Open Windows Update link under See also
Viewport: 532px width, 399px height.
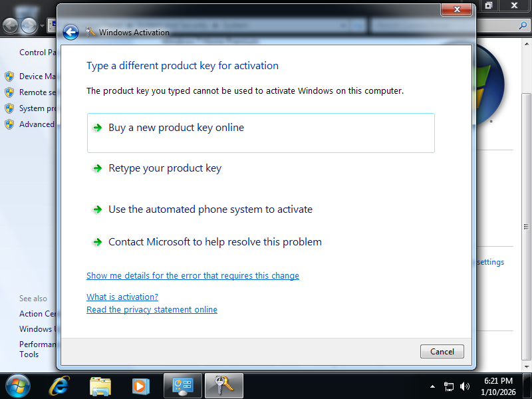tap(37, 329)
